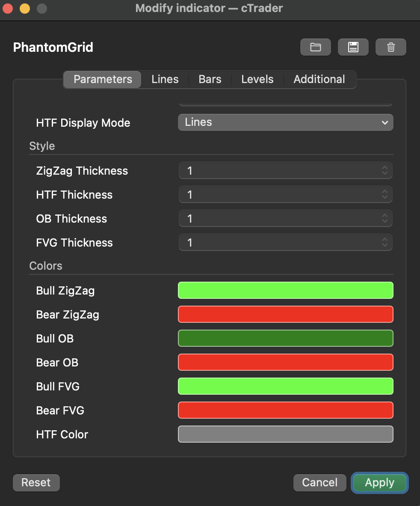Modify the Bear FVG color
The width and height of the screenshot is (420, 506).
tap(285, 410)
